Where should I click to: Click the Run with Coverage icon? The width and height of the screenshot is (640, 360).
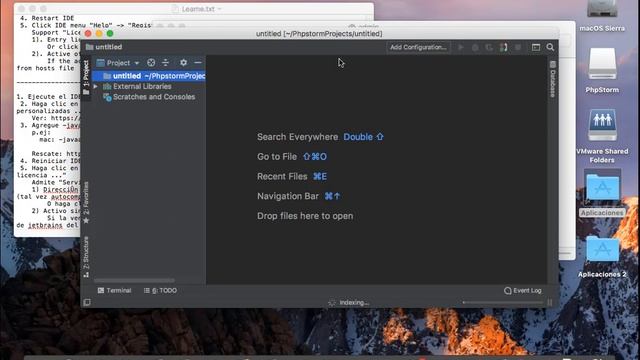click(x=489, y=47)
